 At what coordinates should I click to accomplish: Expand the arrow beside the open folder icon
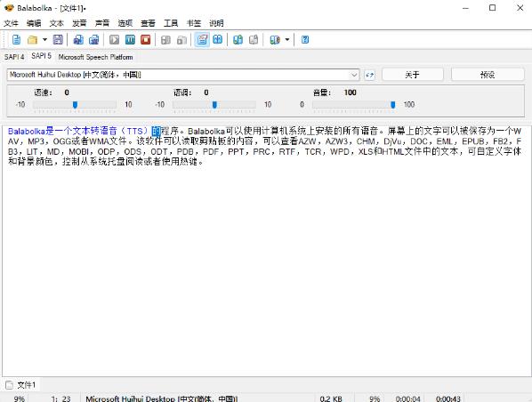(44, 40)
